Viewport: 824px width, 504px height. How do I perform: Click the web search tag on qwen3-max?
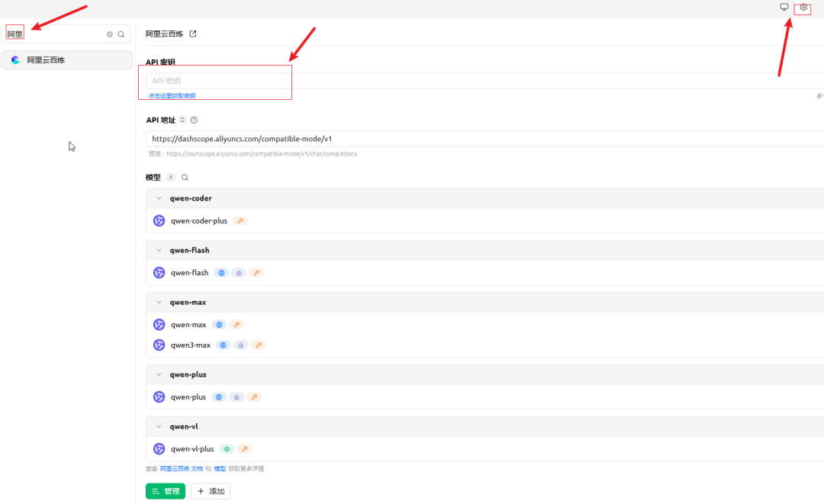point(224,345)
